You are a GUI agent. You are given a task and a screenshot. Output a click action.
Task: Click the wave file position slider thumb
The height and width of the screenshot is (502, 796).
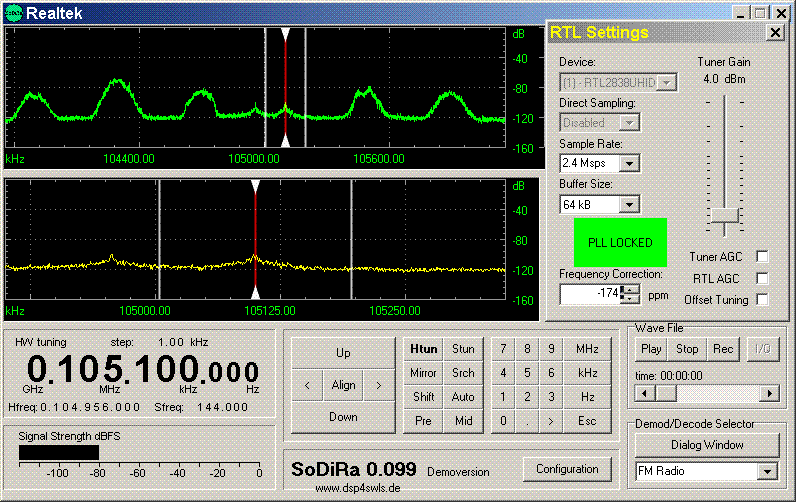(x=666, y=393)
